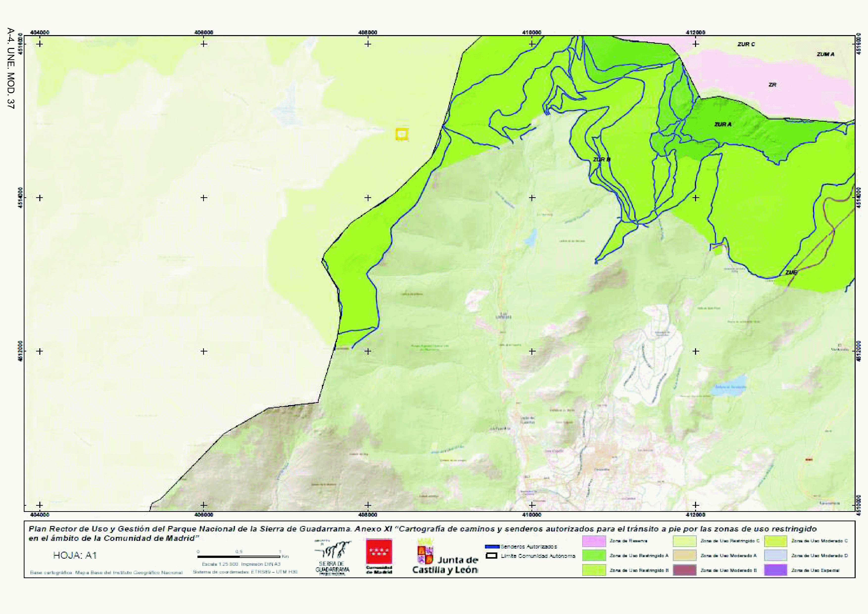Click the Senderos Autorizados blue line symbol

pos(492,546)
